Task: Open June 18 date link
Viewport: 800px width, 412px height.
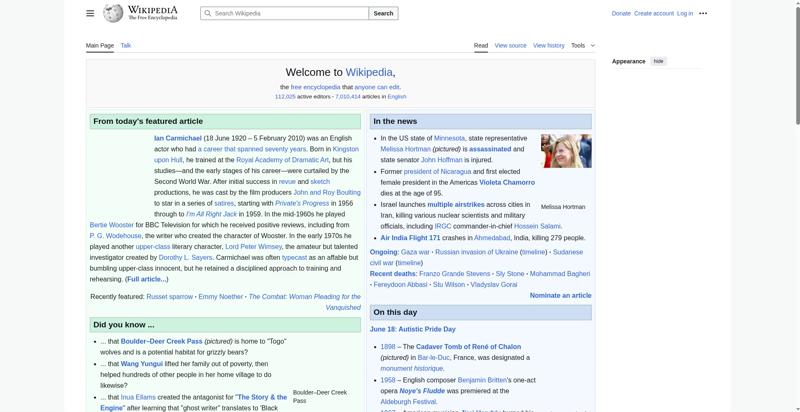Action: [x=382, y=329]
